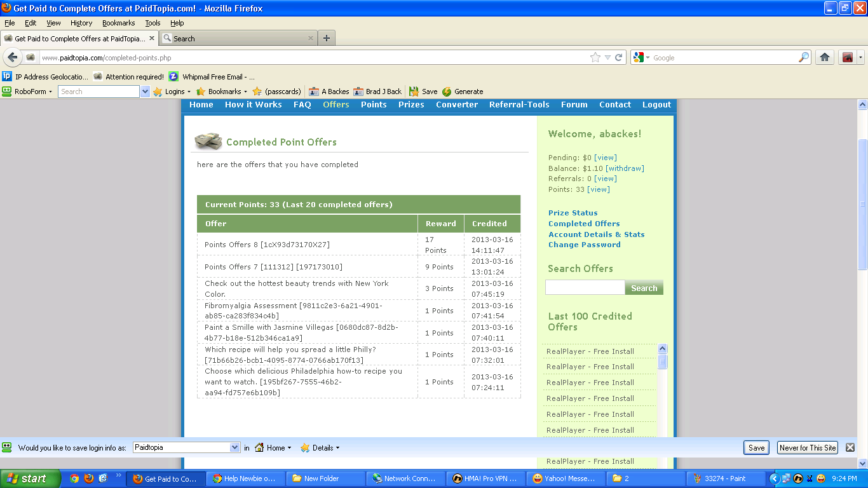
Task: Open RoboForm search box dropdown arrow
Action: tap(145, 91)
